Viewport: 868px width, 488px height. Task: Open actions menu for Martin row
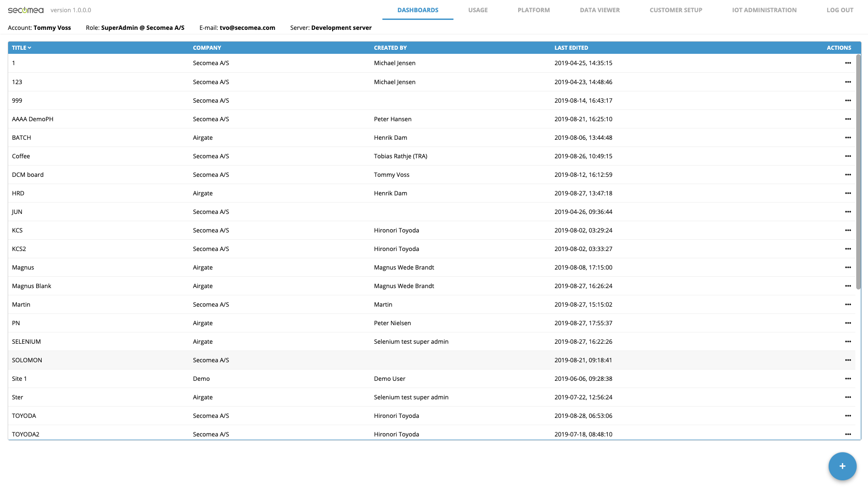click(848, 304)
